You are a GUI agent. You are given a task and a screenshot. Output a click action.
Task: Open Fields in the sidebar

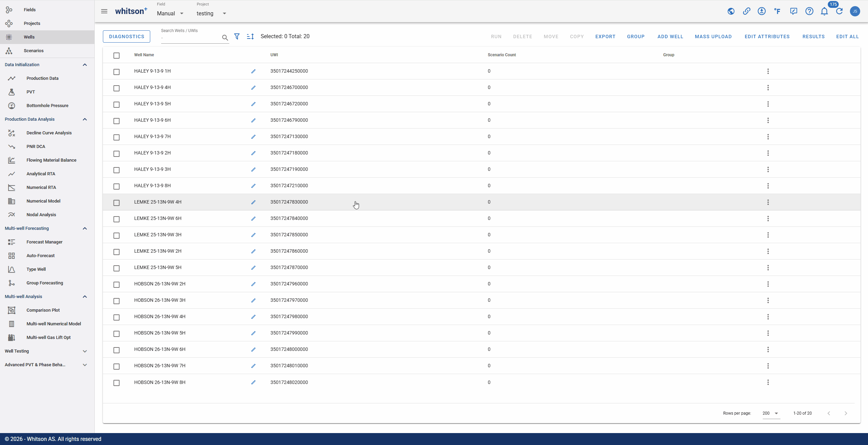[47, 10]
